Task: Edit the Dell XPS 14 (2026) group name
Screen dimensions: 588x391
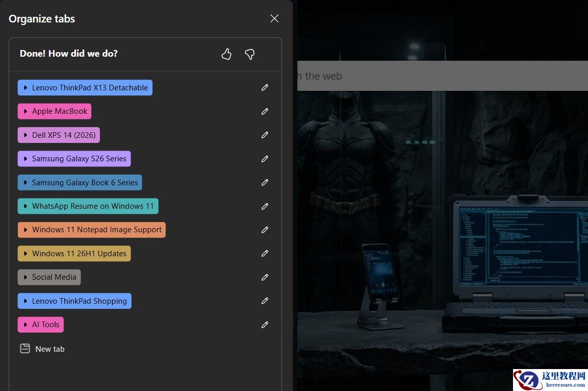Action: tap(265, 135)
